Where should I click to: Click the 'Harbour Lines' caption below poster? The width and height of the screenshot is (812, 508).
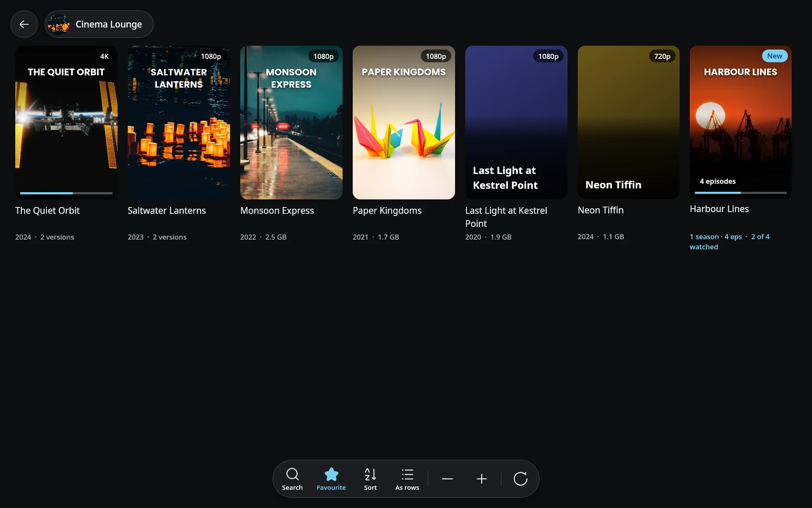[x=719, y=209]
